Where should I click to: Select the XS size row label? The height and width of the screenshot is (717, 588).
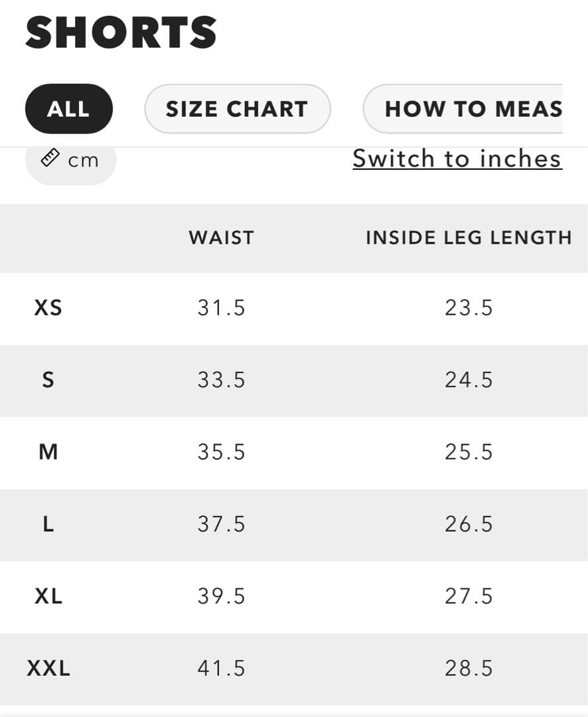(48, 308)
